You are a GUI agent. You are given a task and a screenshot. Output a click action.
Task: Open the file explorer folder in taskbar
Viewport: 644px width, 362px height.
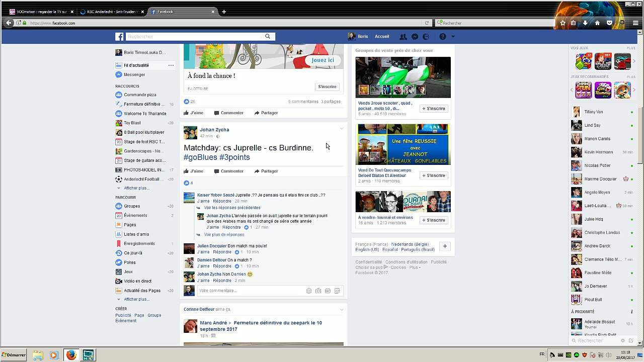click(38, 355)
